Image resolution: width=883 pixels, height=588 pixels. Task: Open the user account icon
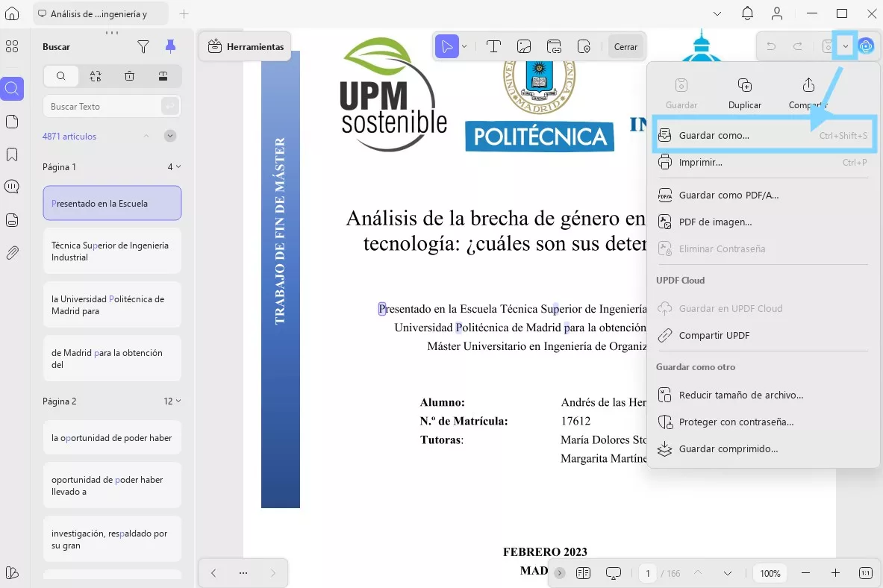777,13
